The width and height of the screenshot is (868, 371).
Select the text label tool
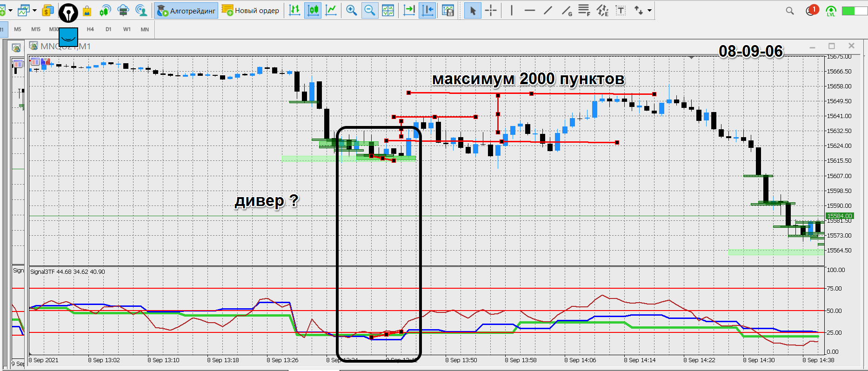[x=621, y=10]
